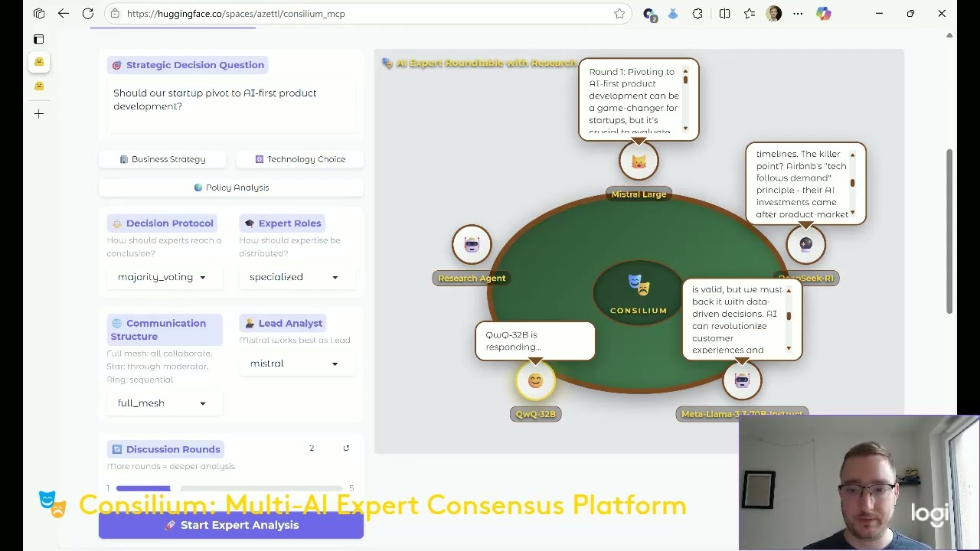Switch to the active Hugging Face vertical tab
980x551 pixels.
coord(39,62)
